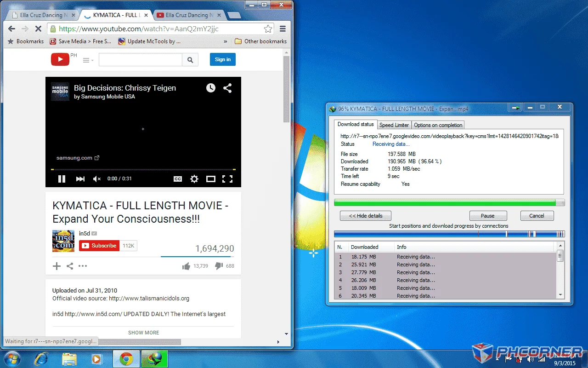Bookmark this page with the star icon

pos(268,29)
